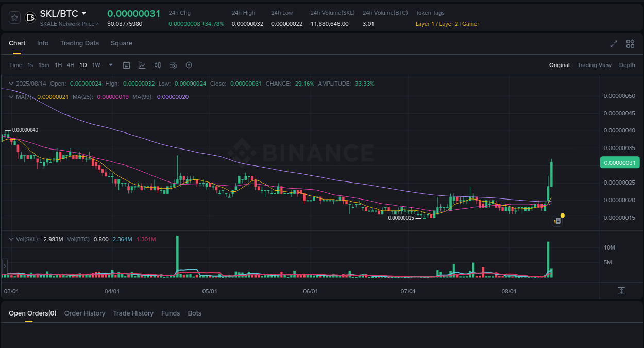Collapse the Vol(SKL) volume legend row
This screenshot has width=644, height=348.
pyautogui.click(x=11, y=239)
